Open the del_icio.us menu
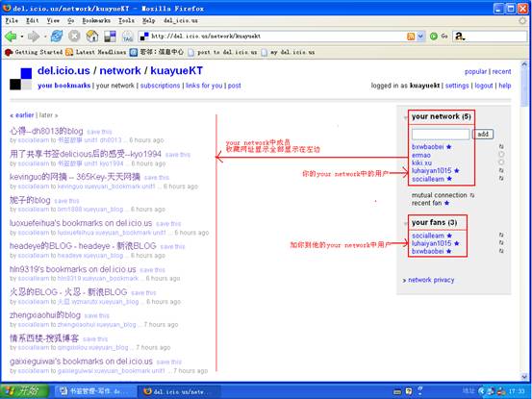This screenshot has height=399, width=532. pos(181,21)
